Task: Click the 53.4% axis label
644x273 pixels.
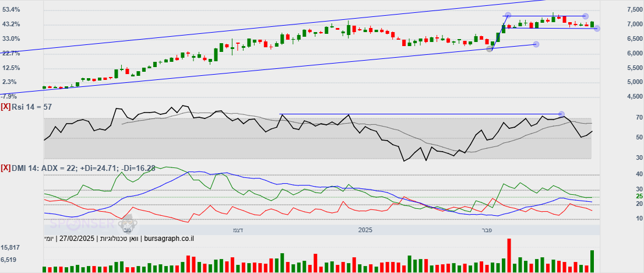Action: (10, 9)
